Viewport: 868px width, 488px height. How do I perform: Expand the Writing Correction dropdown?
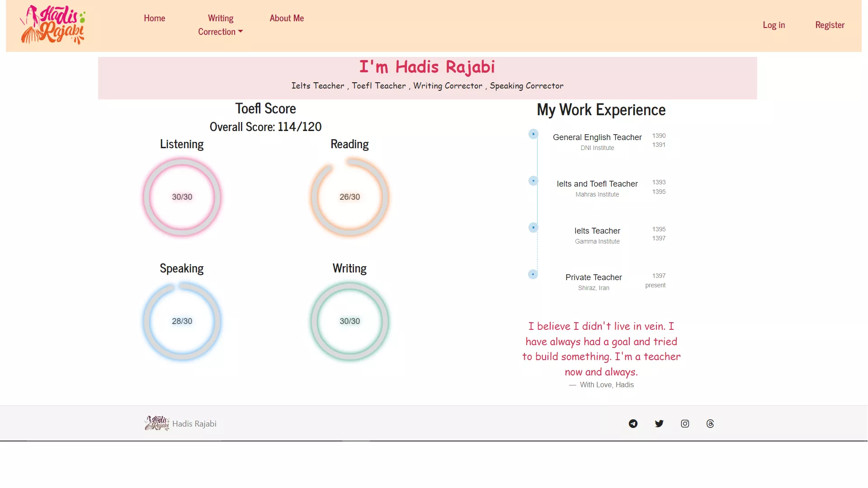point(220,25)
